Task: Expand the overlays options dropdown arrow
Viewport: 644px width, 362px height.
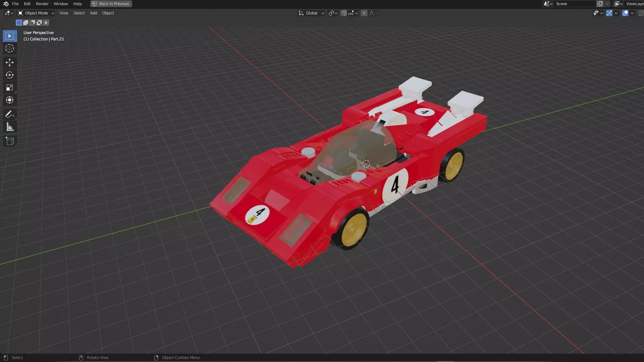Action: (x=632, y=13)
